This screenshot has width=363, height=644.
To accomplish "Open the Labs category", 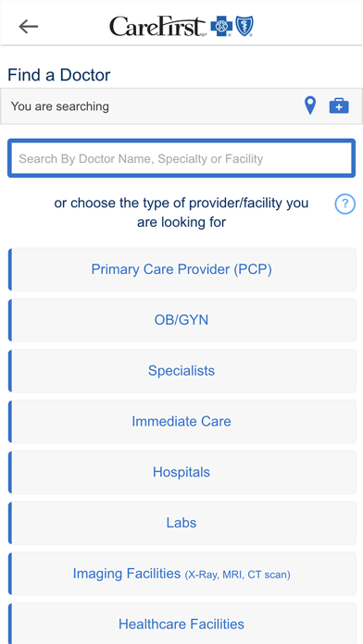I will pos(181,523).
